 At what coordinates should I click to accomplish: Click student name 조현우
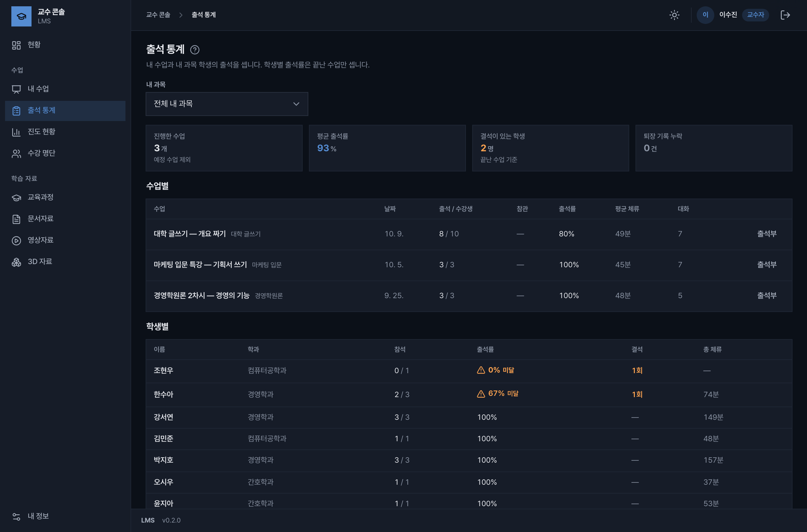(x=163, y=371)
